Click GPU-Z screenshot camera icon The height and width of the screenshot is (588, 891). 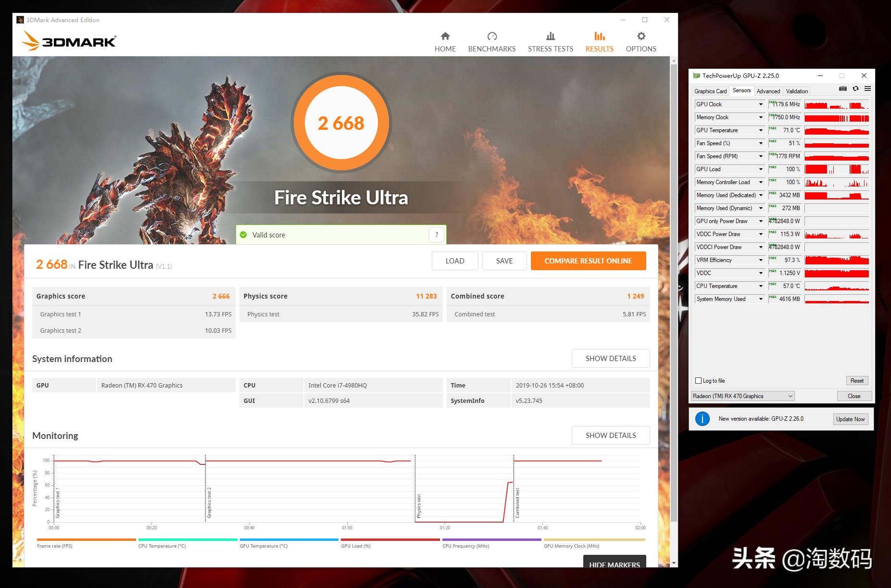(x=842, y=88)
